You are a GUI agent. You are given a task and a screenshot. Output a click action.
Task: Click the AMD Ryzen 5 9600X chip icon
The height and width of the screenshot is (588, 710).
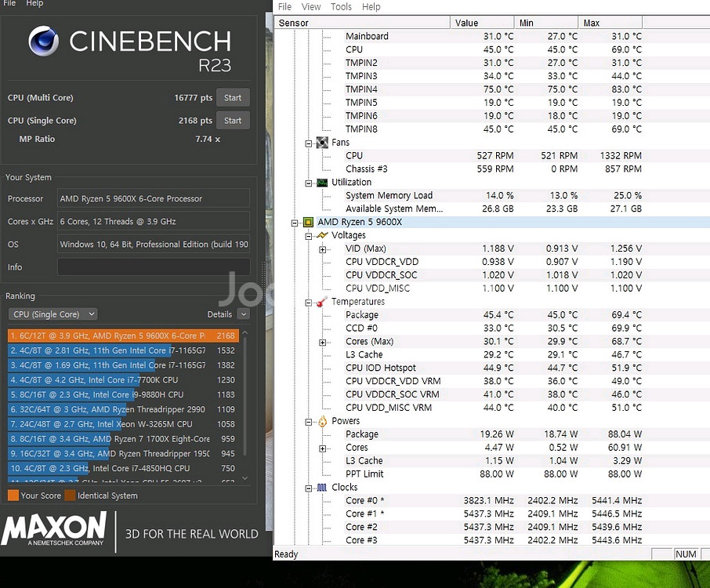[x=307, y=222]
